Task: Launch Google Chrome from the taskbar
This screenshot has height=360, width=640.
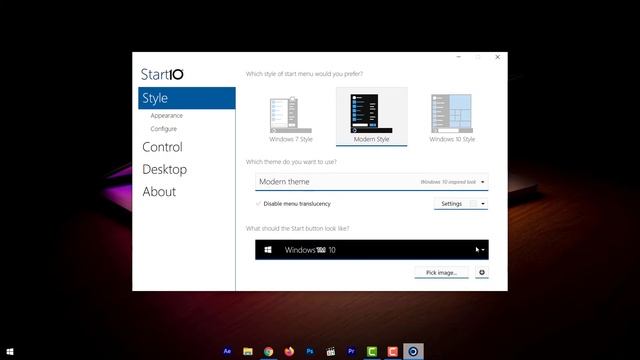Action: point(269,351)
